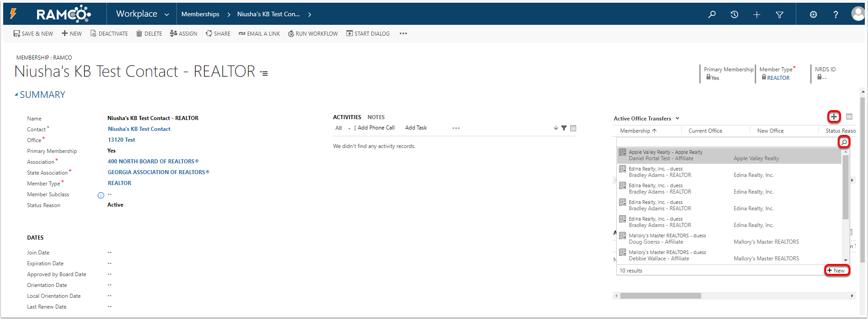Click the horizontal scrollbar under transfers grid
868x319 pixels.
(x=660, y=296)
